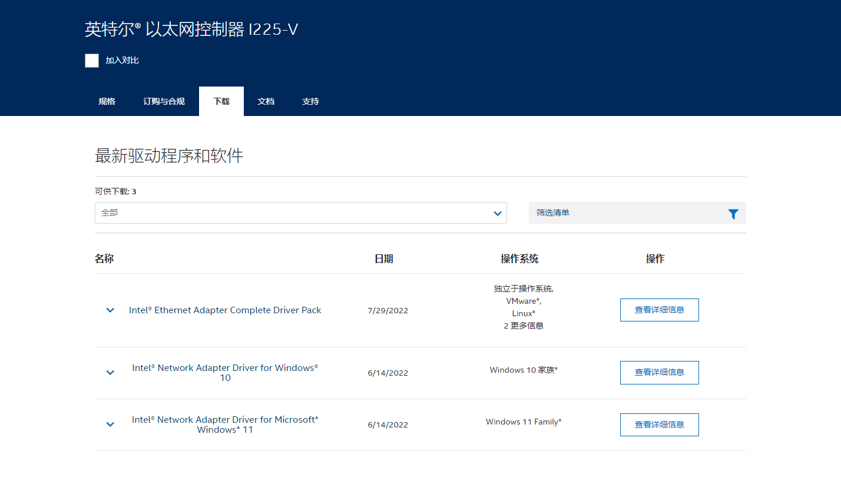The image size is (841, 504).
Task: Click 查看详细信息 for the Windows 10 driver
Action: click(x=659, y=373)
